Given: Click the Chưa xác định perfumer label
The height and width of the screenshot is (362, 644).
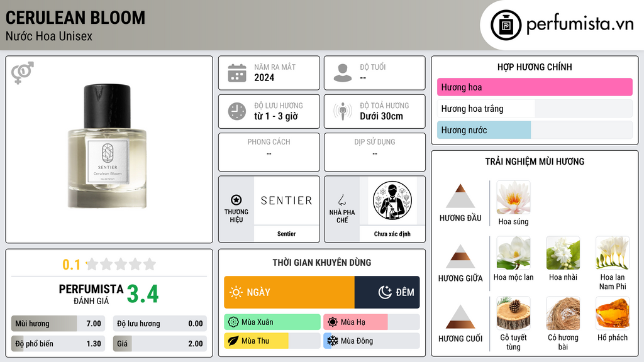Looking at the screenshot, I should [x=392, y=234].
